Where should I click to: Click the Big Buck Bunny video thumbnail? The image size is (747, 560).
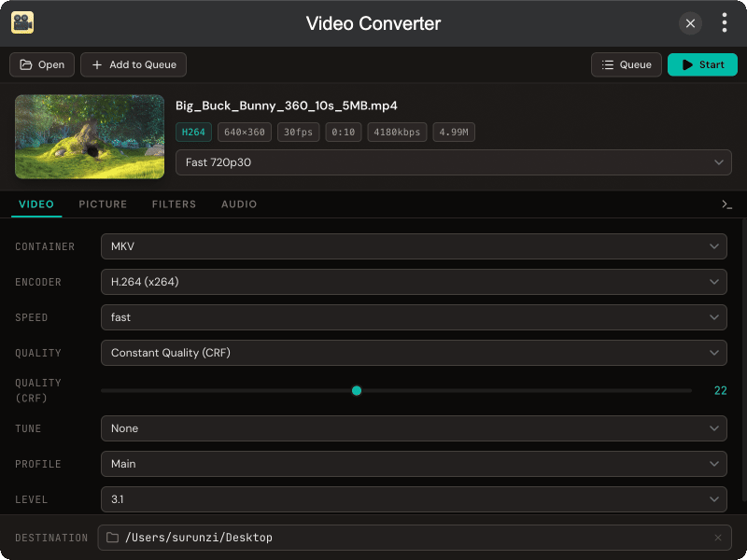point(90,136)
